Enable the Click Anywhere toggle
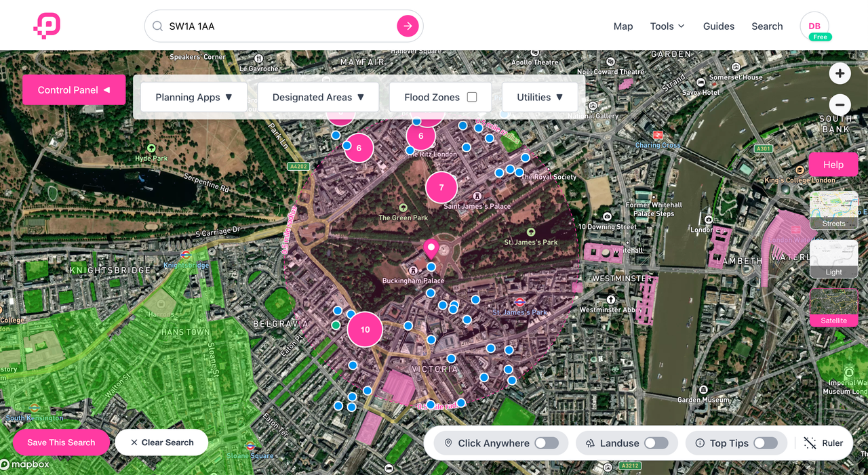Image resolution: width=868 pixels, height=475 pixels. tap(547, 443)
